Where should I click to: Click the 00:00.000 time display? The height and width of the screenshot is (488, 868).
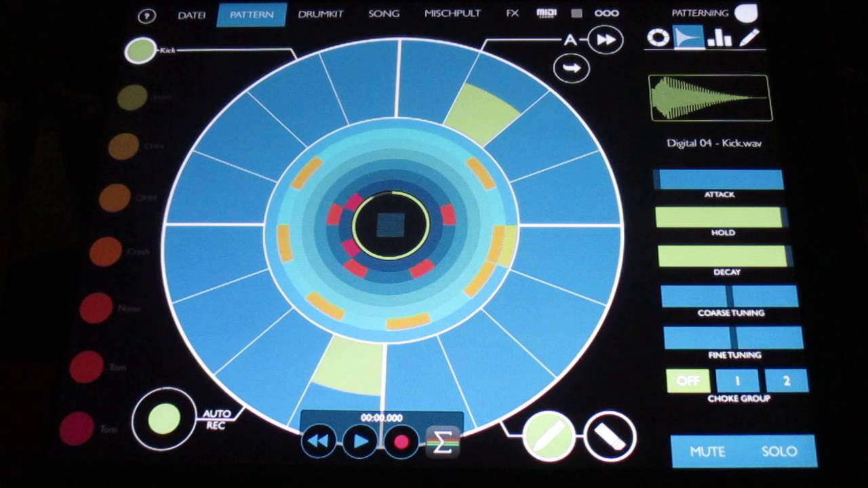coord(382,418)
